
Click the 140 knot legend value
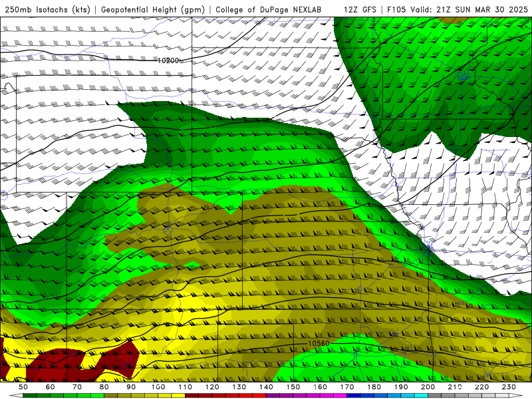tap(266, 387)
